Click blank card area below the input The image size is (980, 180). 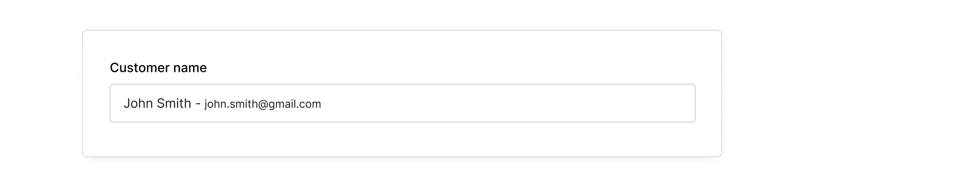click(x=402, y=139)
